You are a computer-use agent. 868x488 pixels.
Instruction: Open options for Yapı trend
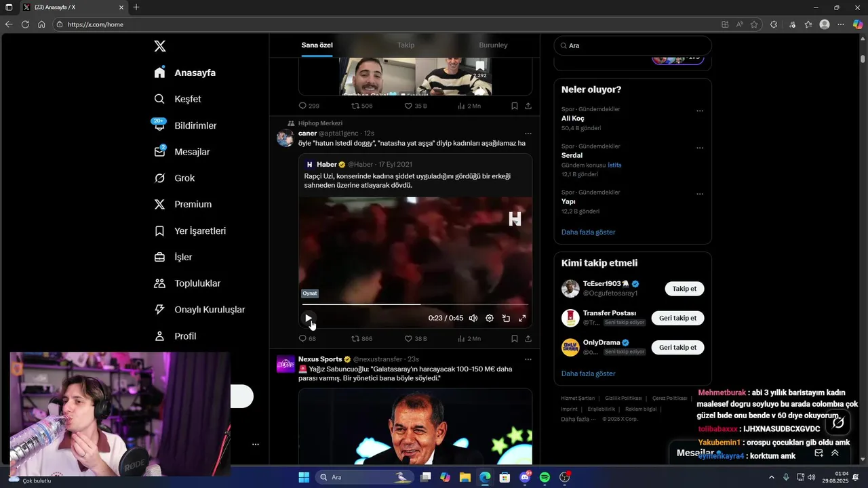(x=700, y=194)
